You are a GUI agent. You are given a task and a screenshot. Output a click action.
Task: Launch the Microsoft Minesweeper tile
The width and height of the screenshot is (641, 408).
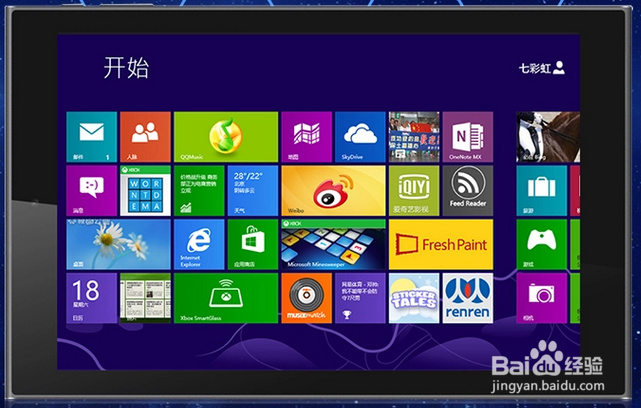334,244
